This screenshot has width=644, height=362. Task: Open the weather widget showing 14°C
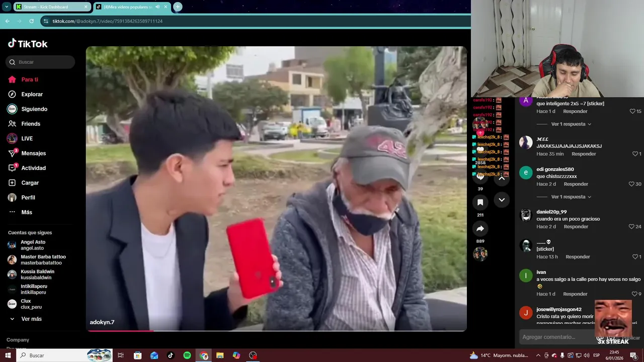tap(499, 355)
